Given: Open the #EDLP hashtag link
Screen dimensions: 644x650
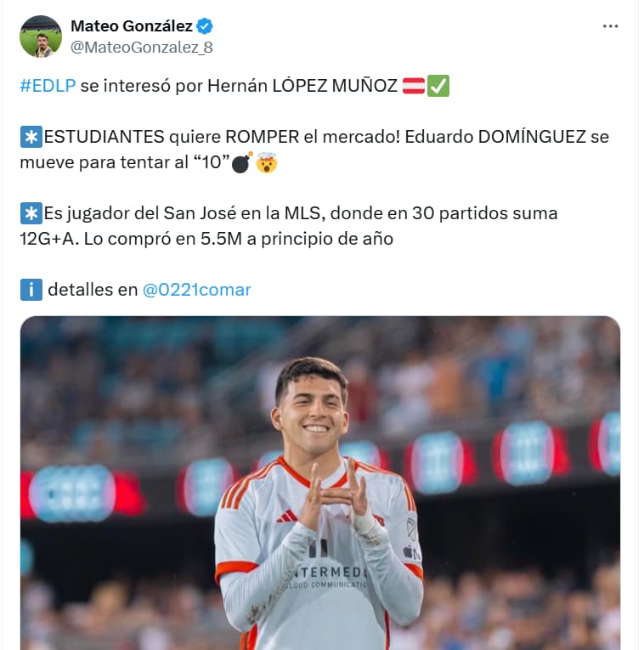Looking at the screenshot, I should click(48, 86).
